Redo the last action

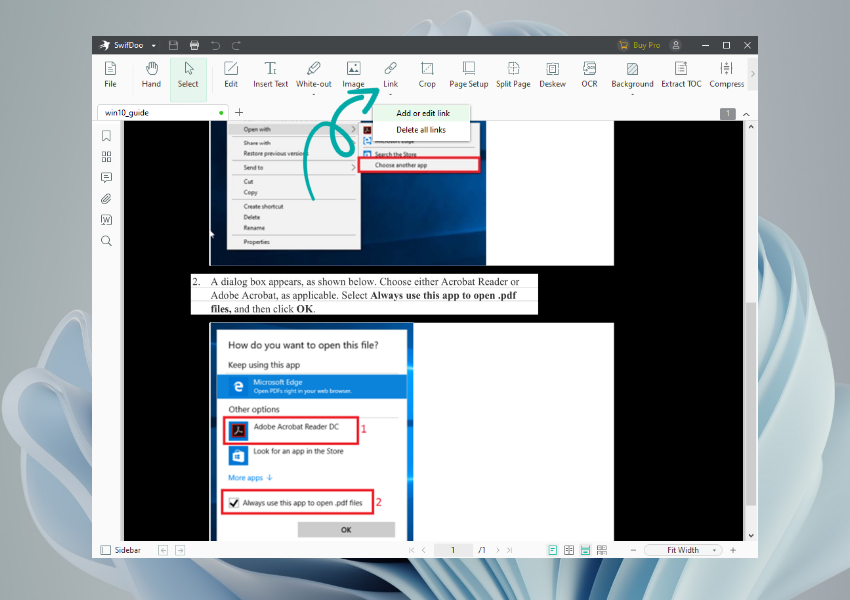point(236,46)
